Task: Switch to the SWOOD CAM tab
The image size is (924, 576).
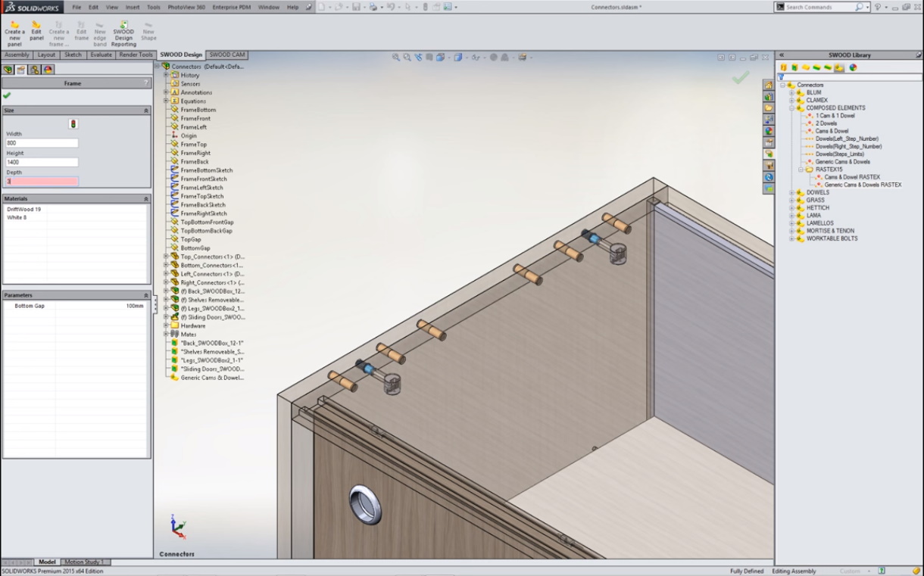Action: [x=226, y=54]
